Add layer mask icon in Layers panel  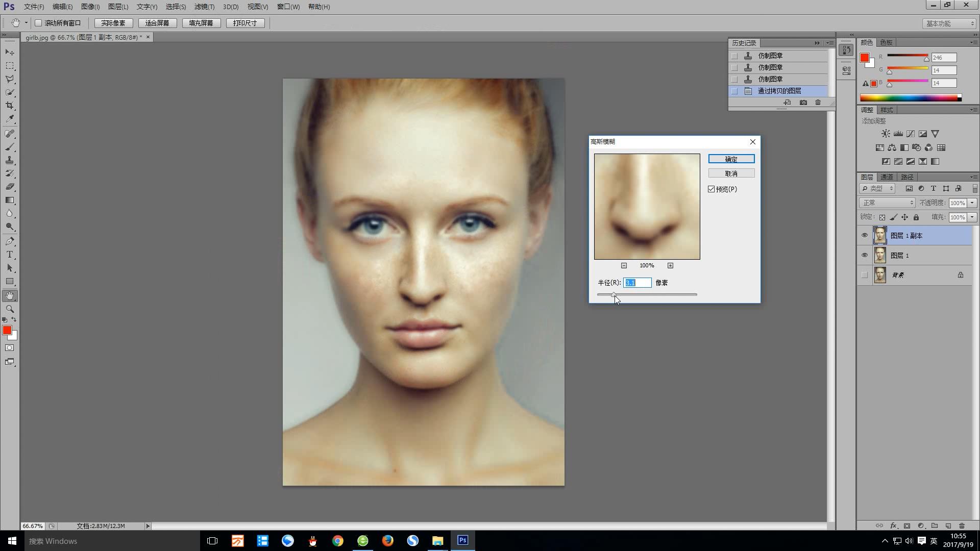(907, 525)
